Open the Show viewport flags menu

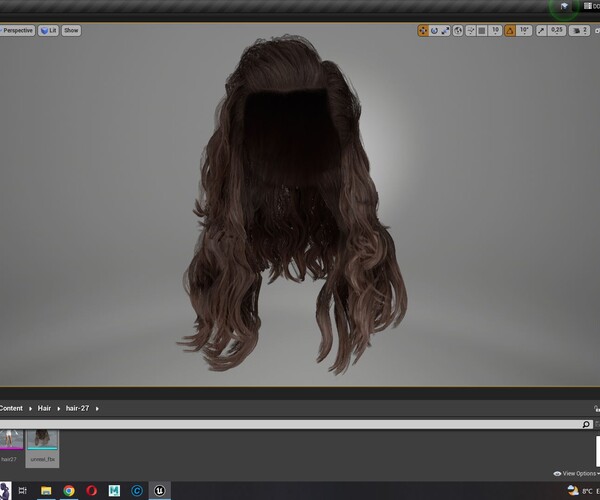71,31
